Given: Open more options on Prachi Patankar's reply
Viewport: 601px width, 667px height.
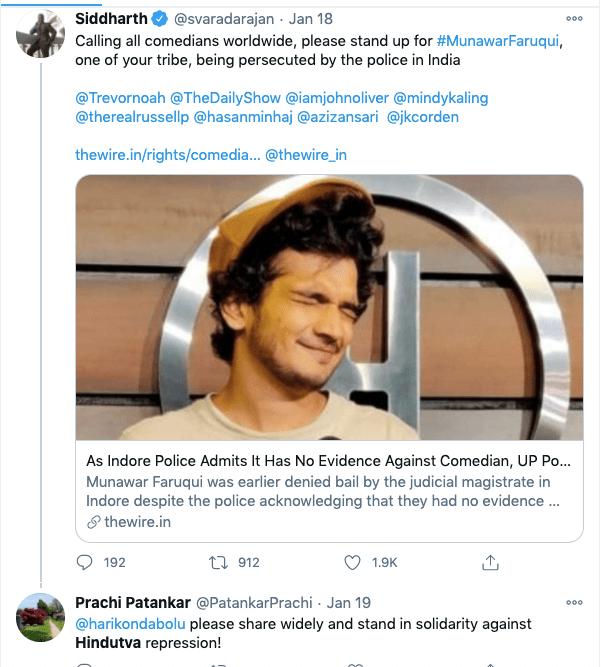Looking at the screenshot, I should (574, 603).
